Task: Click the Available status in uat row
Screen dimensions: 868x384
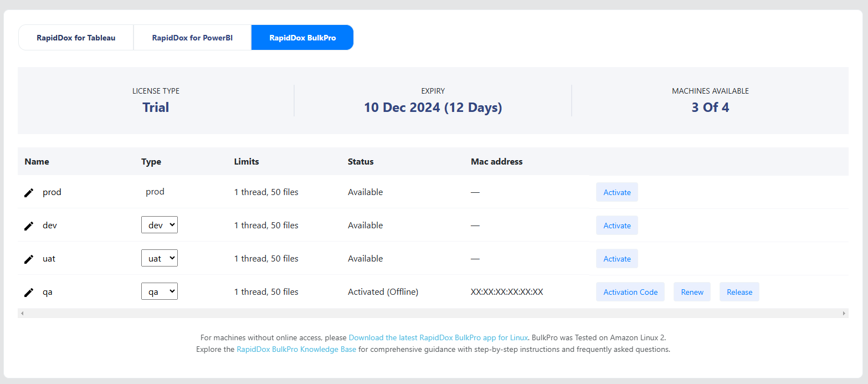Action: 365,258
